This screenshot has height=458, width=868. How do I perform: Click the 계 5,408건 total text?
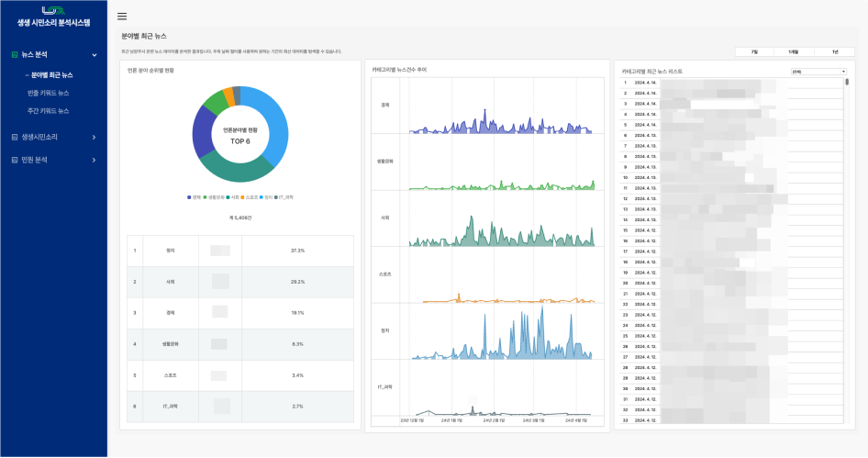click(x=240, y=218)
